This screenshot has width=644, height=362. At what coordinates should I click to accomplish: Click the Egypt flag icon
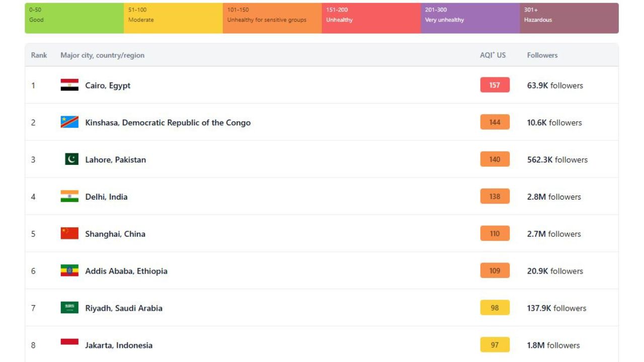point(69,85)
